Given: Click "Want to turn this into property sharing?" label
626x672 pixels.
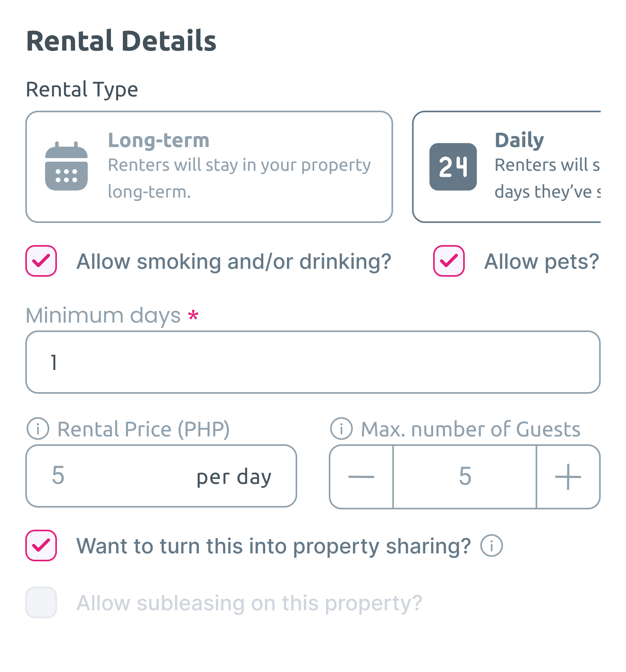Looking at the screenshot, I should (273, 546).
